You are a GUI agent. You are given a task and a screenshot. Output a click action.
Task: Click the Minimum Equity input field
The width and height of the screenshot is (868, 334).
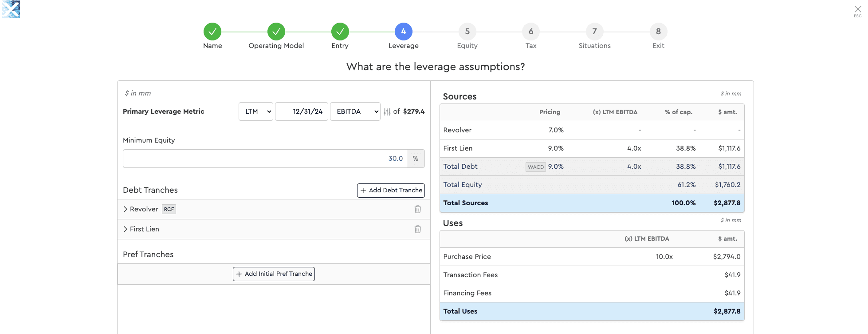pyautogui.click(x=265, y=159)
